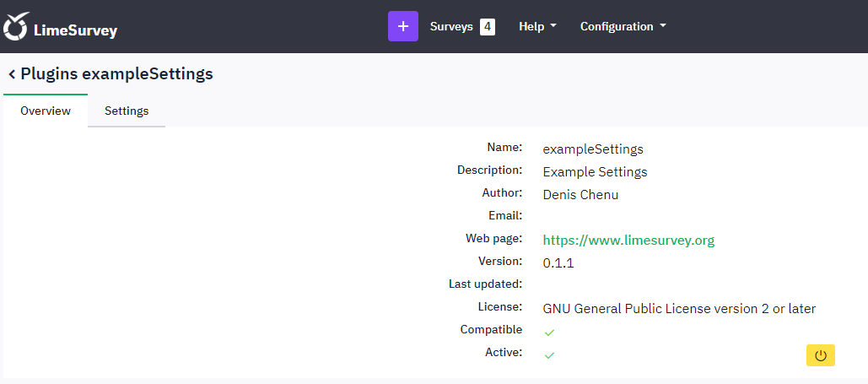
Task: Click the author name Denis Chenu
Action: coord(580,195)
